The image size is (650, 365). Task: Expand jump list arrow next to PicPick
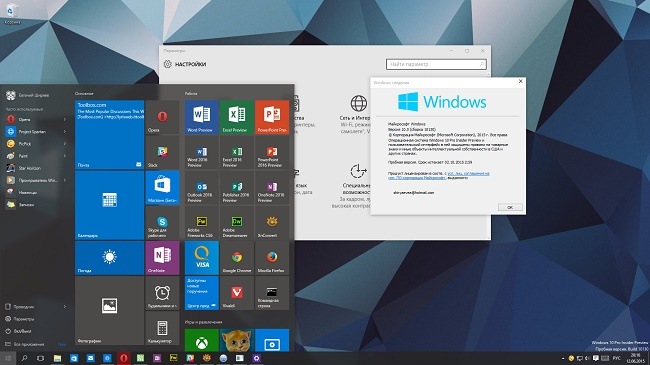(x=65, y=144)
